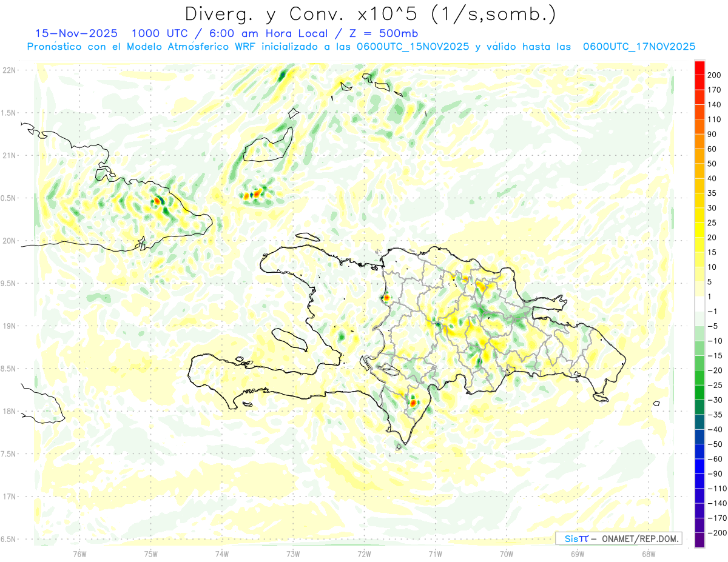This screenshot has height=562, width=728.
Task: Click the '22N' latitude label
Action: [8, 70]
